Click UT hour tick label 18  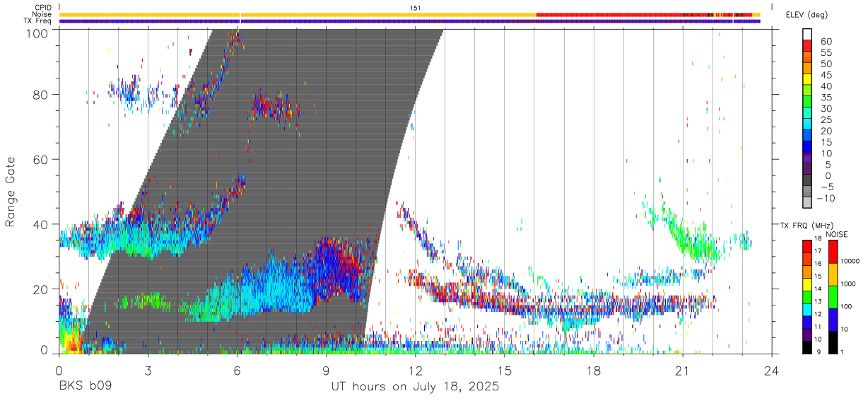[x=594, y=370]
